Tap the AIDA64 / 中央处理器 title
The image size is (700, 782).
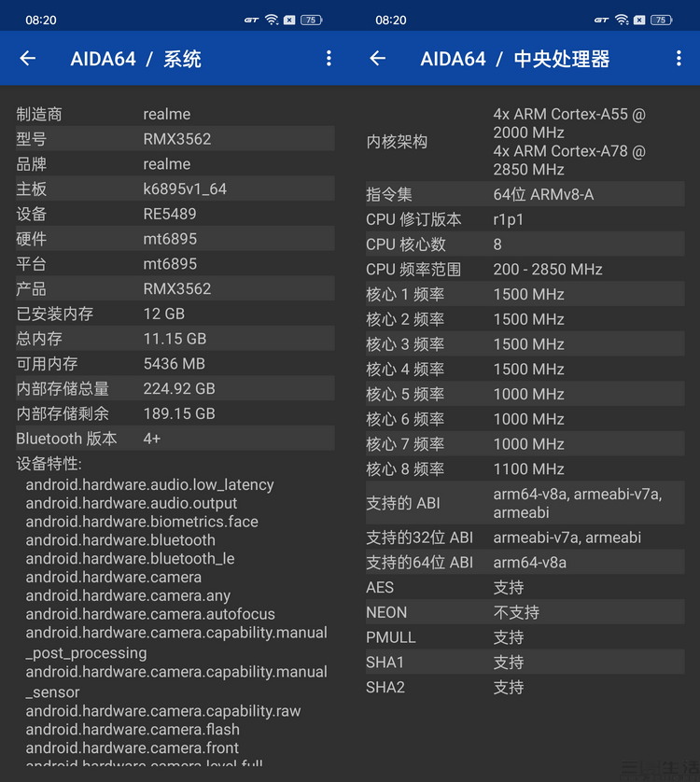tap(515, 59)
